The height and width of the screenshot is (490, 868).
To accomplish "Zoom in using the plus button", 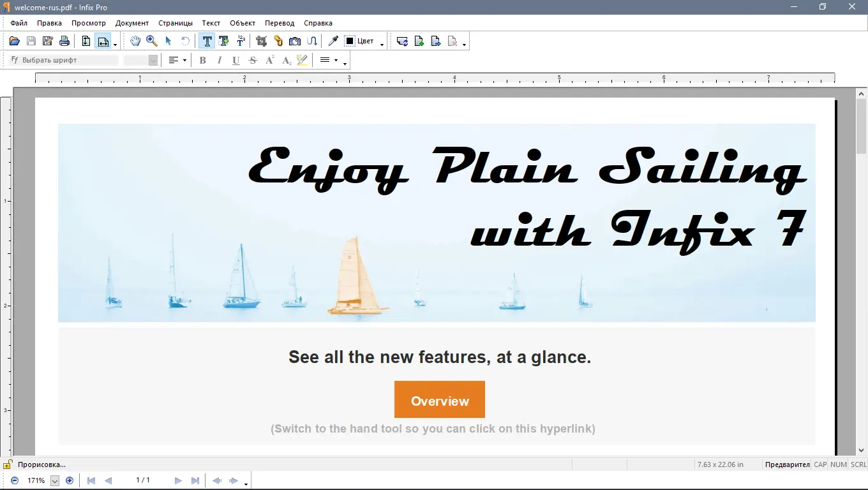I will pos(70,480).
